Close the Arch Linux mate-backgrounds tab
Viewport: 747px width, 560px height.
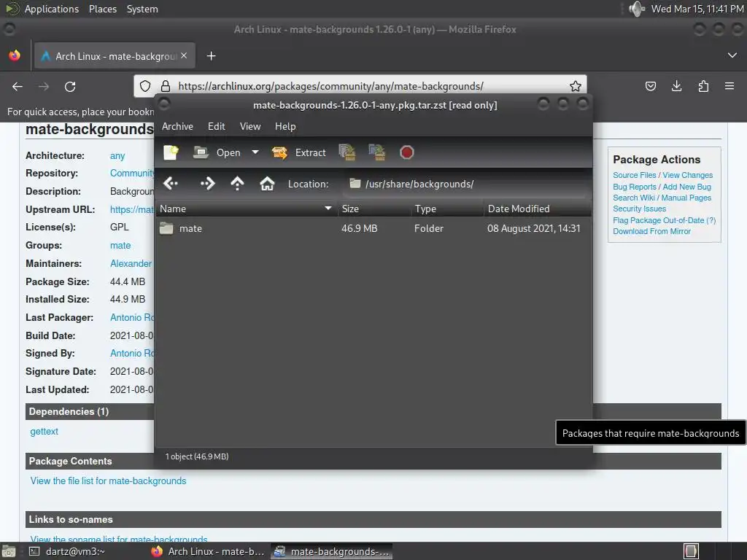[184, 55]
